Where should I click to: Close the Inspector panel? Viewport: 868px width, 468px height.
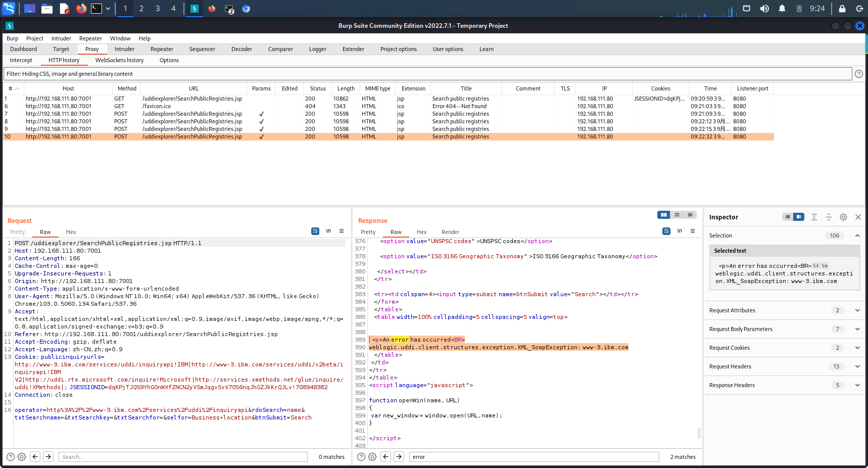858,217
